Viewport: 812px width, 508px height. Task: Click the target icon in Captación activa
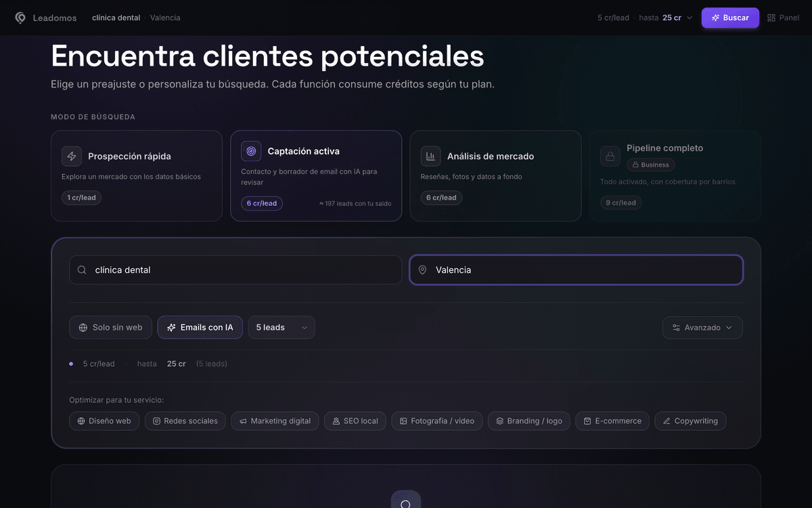[x=251, y=151]
